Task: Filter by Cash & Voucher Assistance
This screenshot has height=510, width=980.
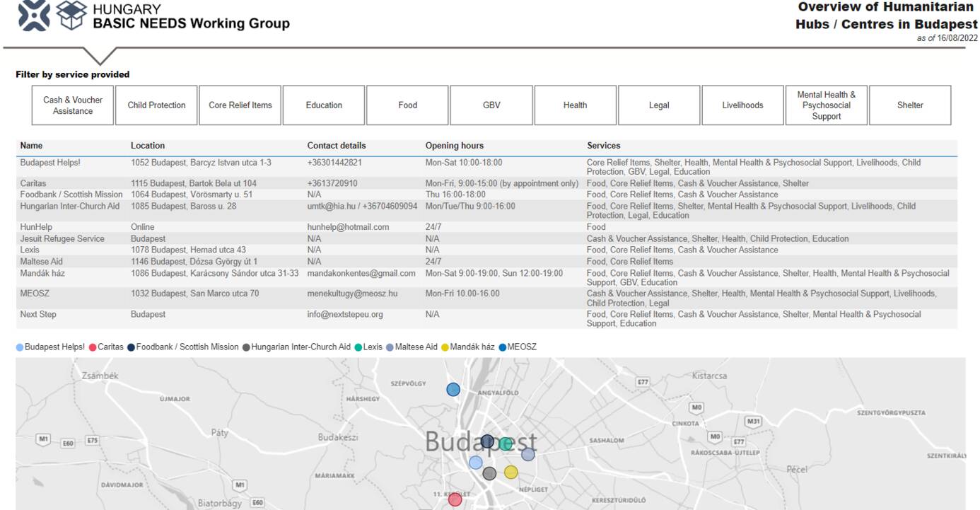Action: tap(73, 105)
